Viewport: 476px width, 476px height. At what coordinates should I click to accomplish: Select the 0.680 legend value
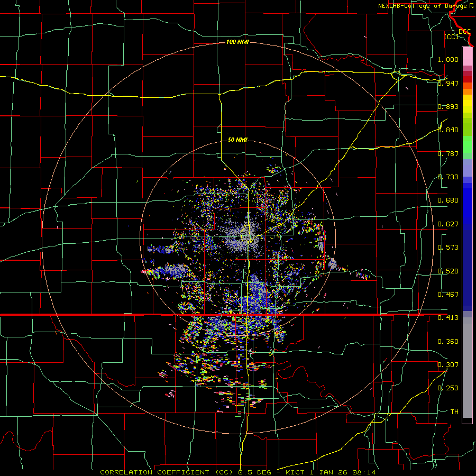(448, 200)
